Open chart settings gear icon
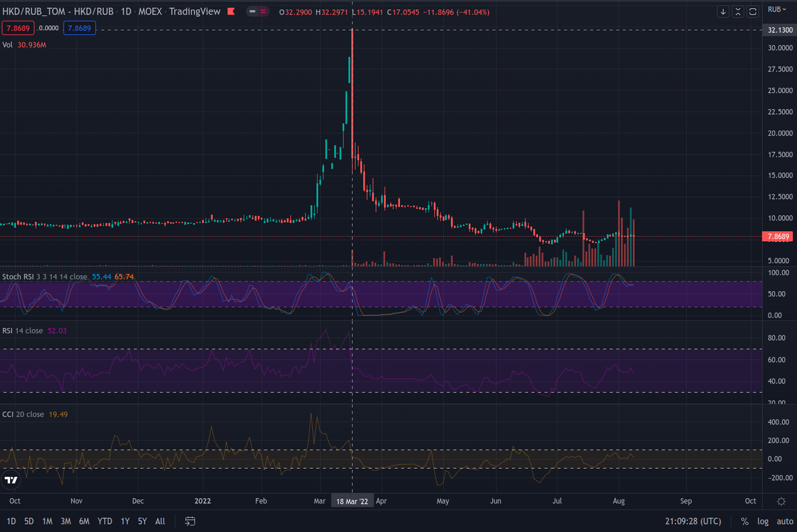The height and width of the screenshot is (532, 797). [781, 501]
